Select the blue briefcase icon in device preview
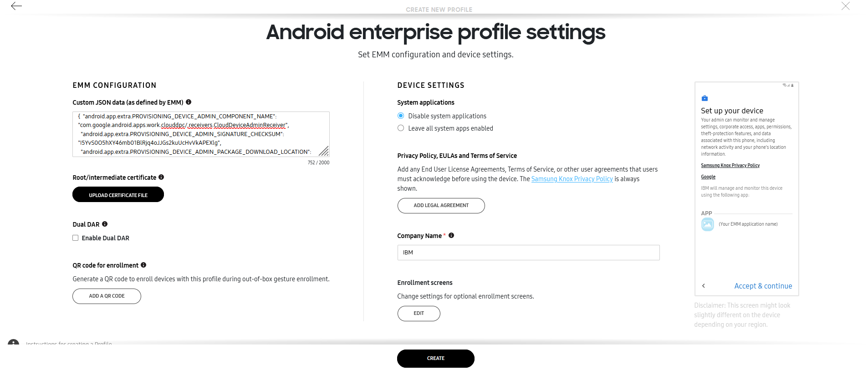Screen dimensions: 868x370 coord(705,98)
